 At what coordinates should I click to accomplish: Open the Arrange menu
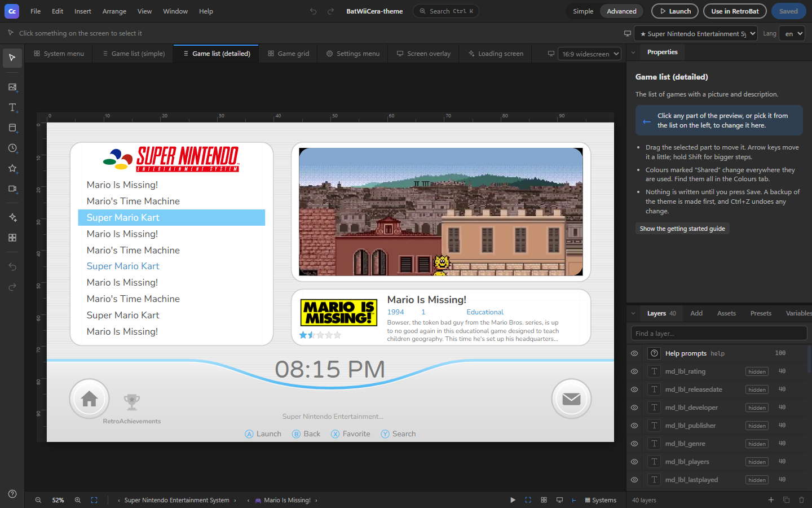pos(114,11)
